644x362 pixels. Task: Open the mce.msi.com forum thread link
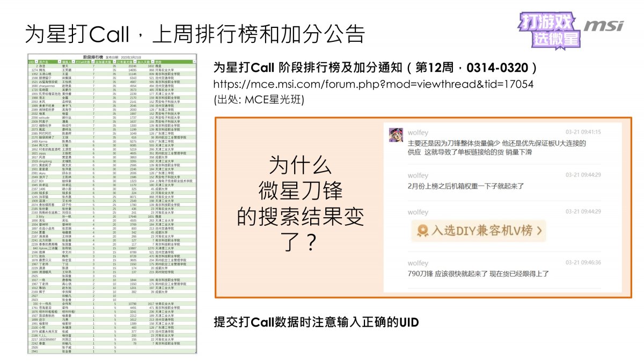point(374,84)
